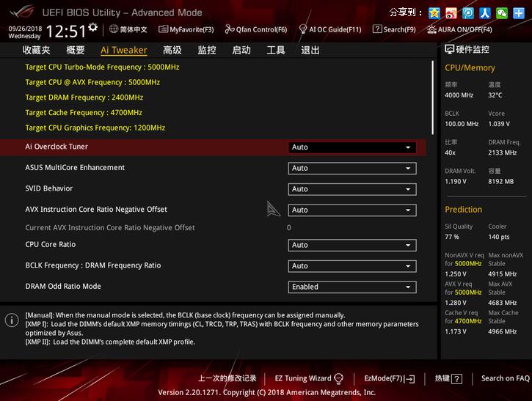Click the hardware monitor screen icon

pos(449,50)
